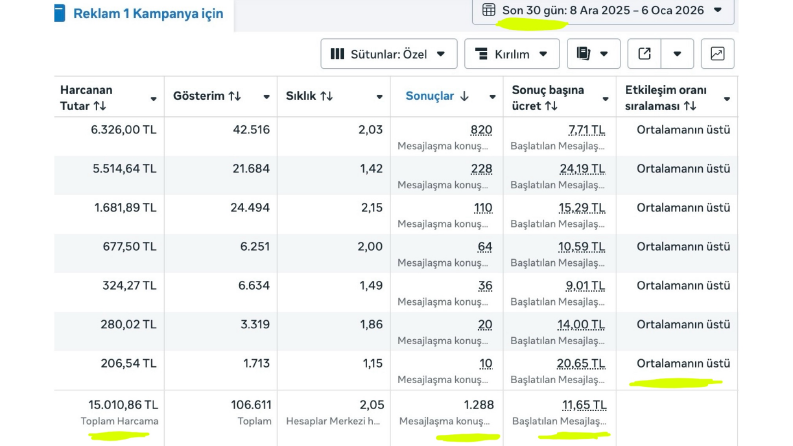Sort by Etkileşim oranı sıralaması header
This screenshot has width=793, height=446.
coord(666,98)
